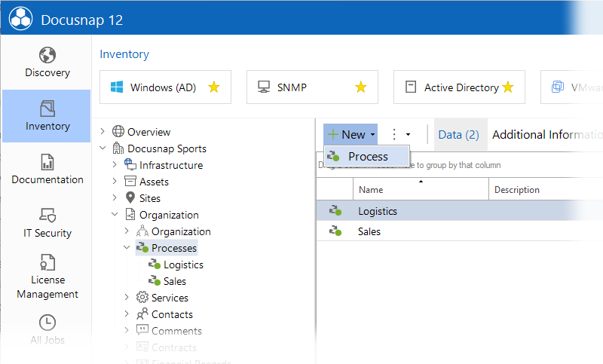The width and height of the screenshot is (603, 364).
Task: Switch to the Additional Information tab
Action: [546, 135]
